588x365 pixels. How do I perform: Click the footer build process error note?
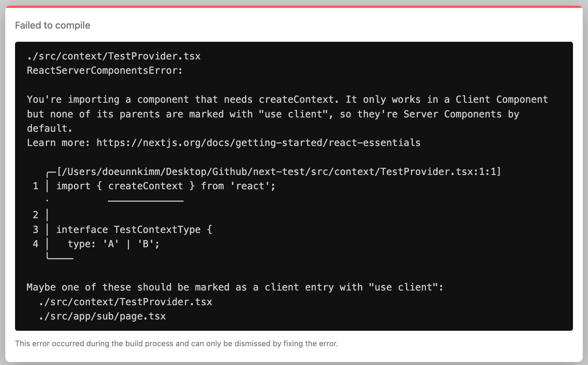pos(176,344)
